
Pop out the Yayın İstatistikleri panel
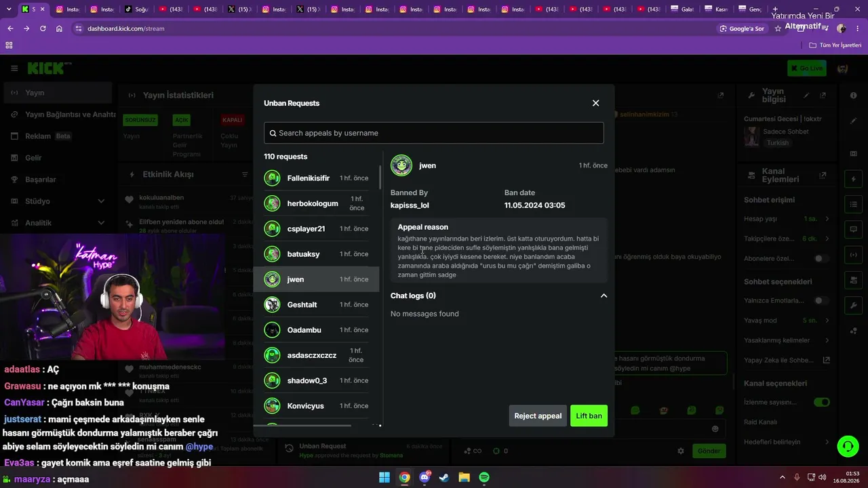point(720,96)
